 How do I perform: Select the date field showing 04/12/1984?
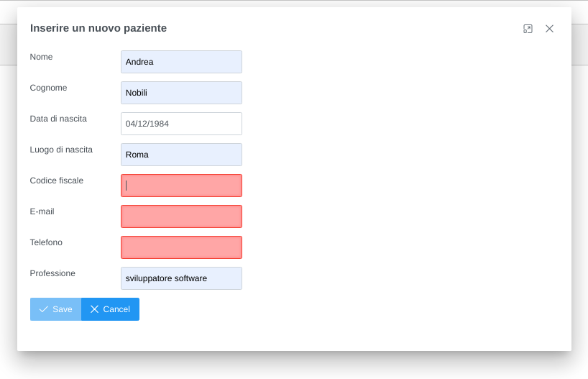[181, 124]
